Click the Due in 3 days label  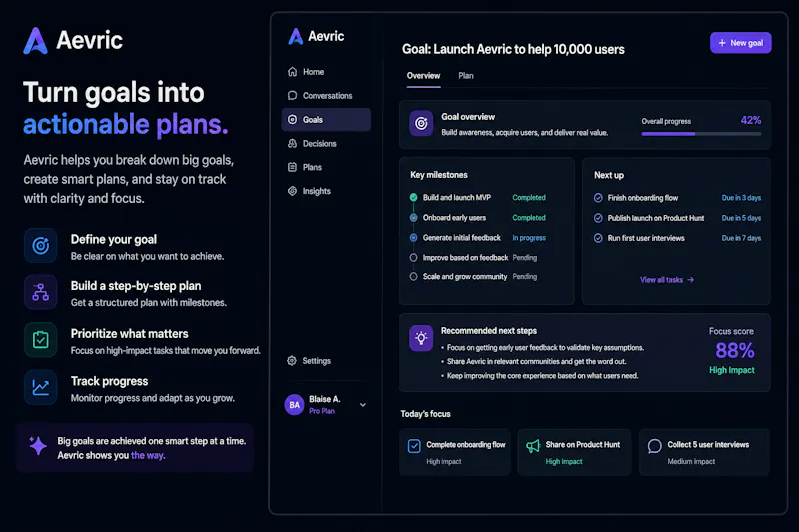pos(741,198)
